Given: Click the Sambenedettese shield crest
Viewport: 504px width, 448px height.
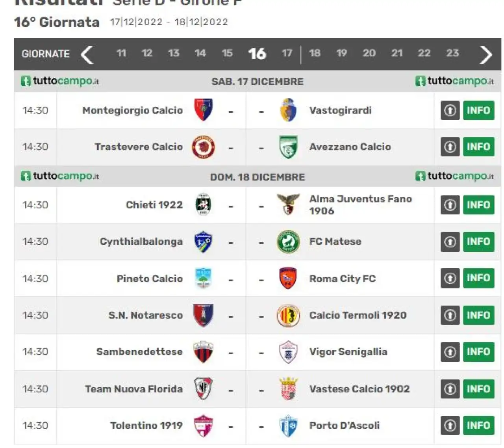Looking at the screenshot, I should 203,352.
